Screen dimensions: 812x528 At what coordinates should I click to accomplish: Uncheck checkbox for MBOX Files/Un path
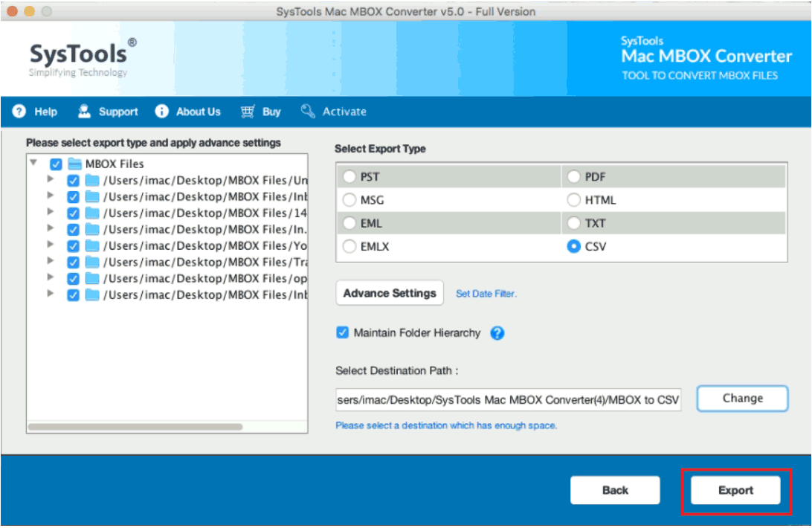click(73, 181)
